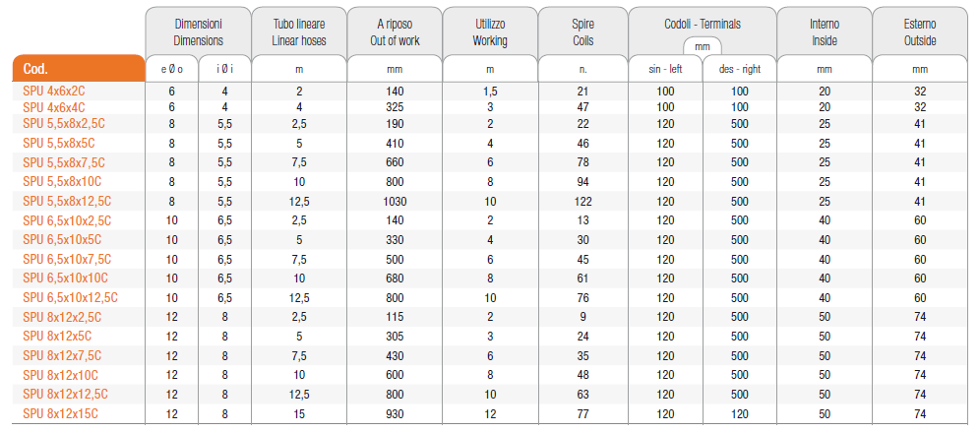The height and width of the screenshot is (433, 980).
Task: Click the des - right subheader
Action: (740, 70)
